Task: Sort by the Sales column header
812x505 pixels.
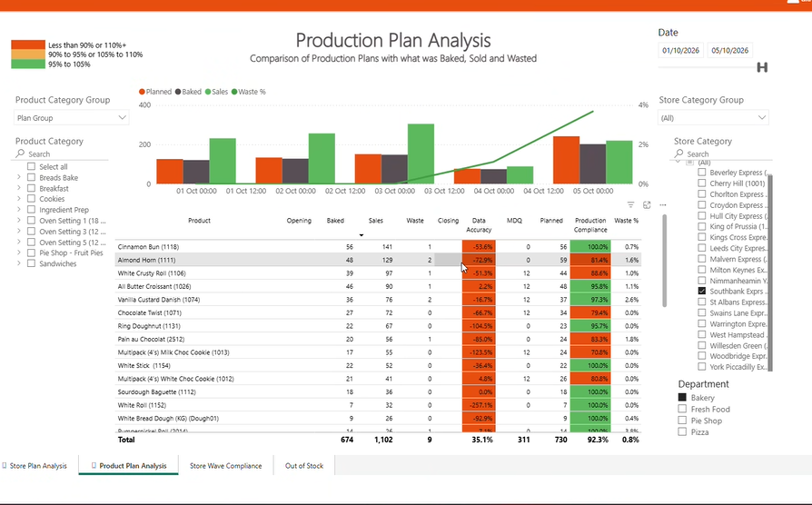Action: point(375,221)
